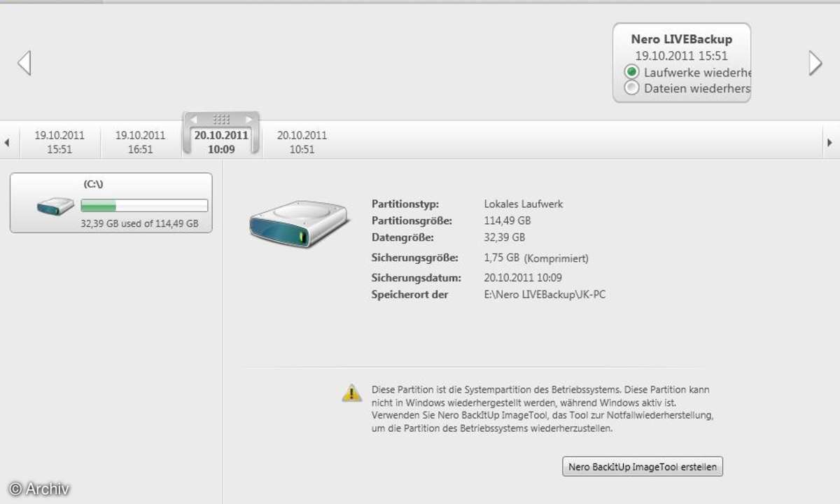840x504 pixels.
Task: Click the "Nero LIVEBackup" card title
Action: pyautogui.click(x=682, y=40)
